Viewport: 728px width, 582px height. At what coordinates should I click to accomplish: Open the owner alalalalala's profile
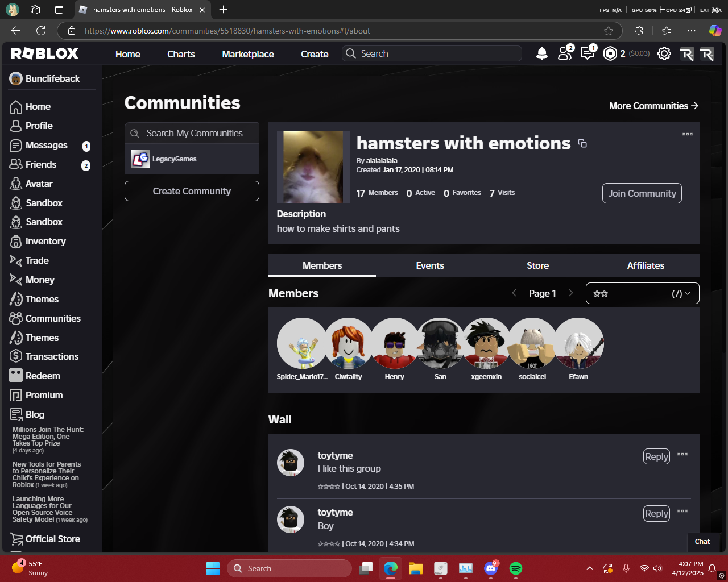(382, 161)
